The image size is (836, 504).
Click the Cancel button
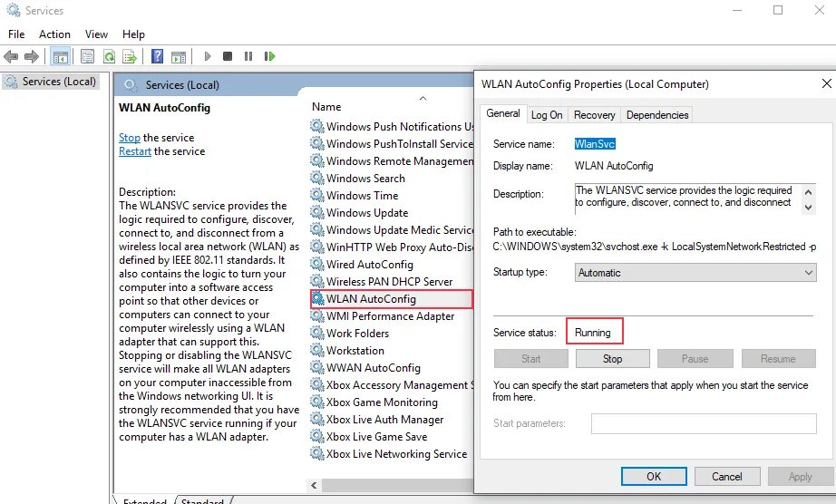(x=726, y=476)
